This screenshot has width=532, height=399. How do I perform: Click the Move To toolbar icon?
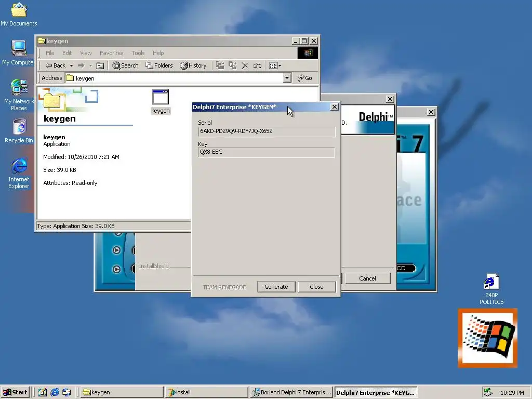pos(220,65)
